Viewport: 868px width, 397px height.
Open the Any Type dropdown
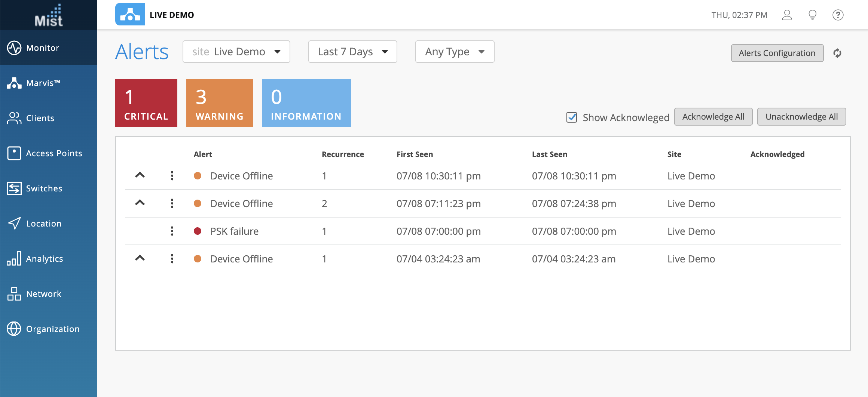[455, 52]
